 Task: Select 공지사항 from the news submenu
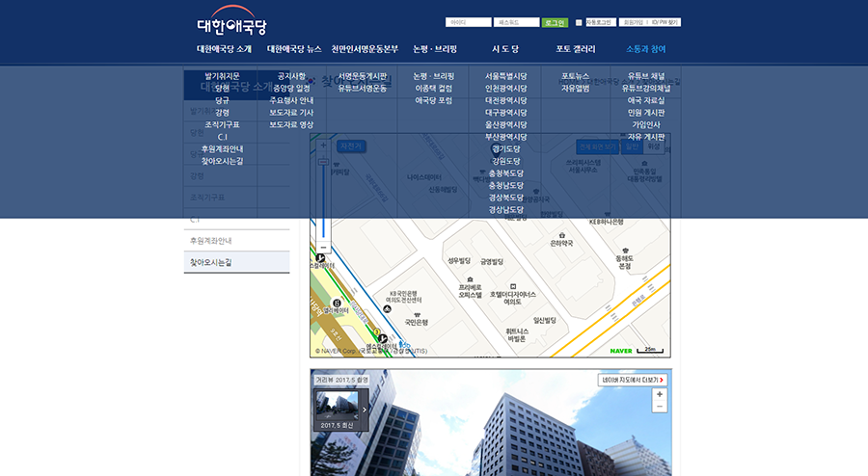(x=291, y=76)
